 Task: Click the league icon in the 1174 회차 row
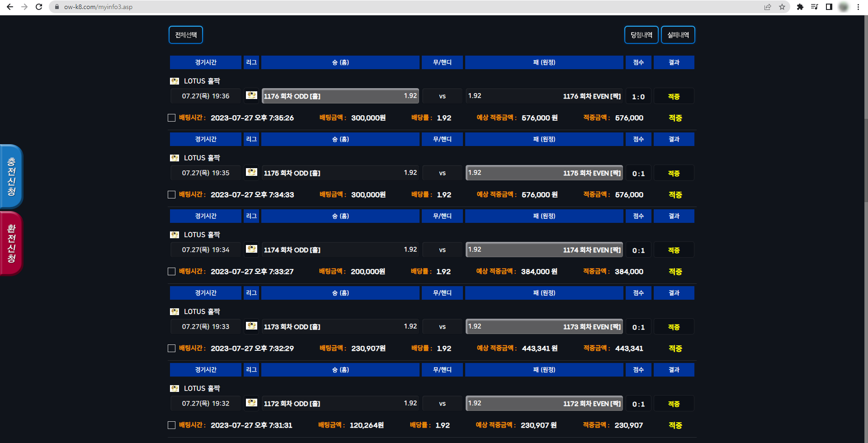[251, 249]
